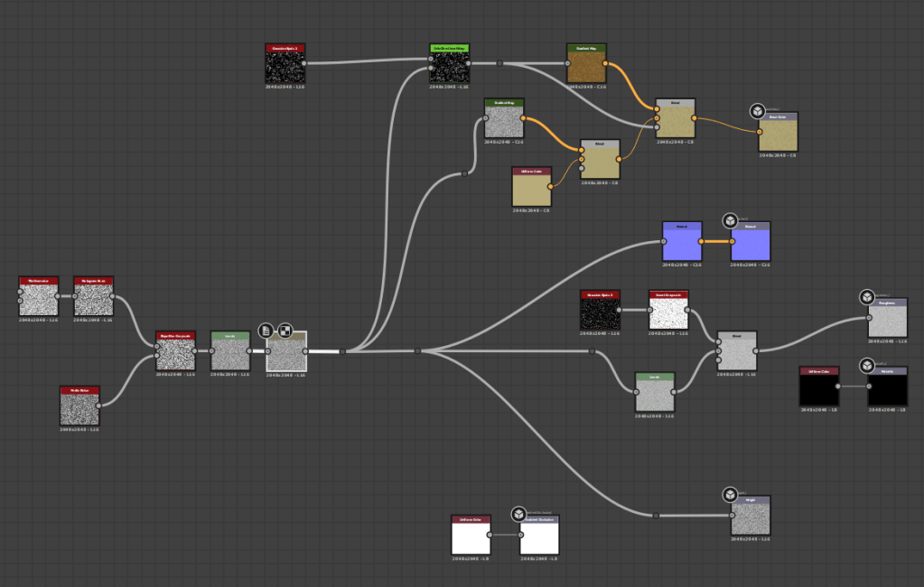Click the Metallic output cube badge
Viewport: 924px width, 587px height.
click(866, 366)
